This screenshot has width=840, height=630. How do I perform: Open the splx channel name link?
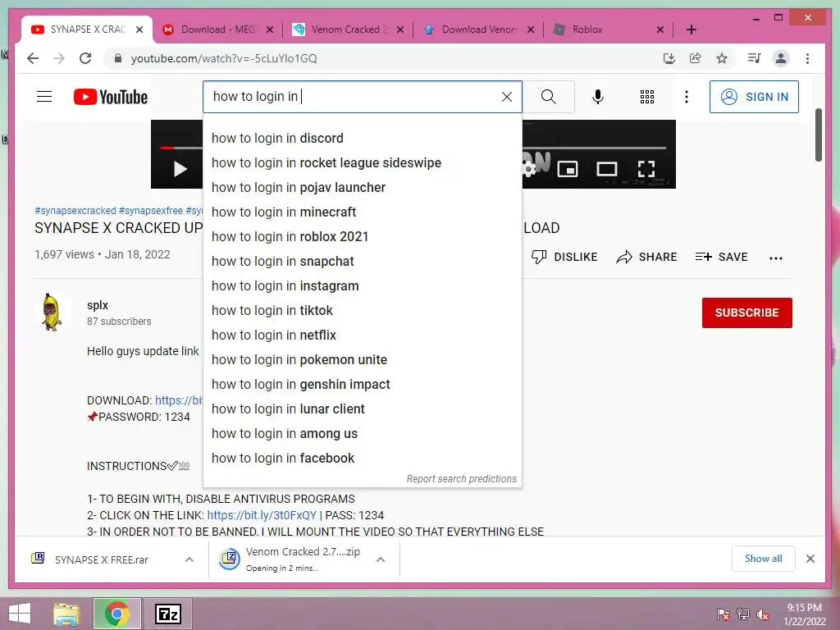[x=98, y=305]
